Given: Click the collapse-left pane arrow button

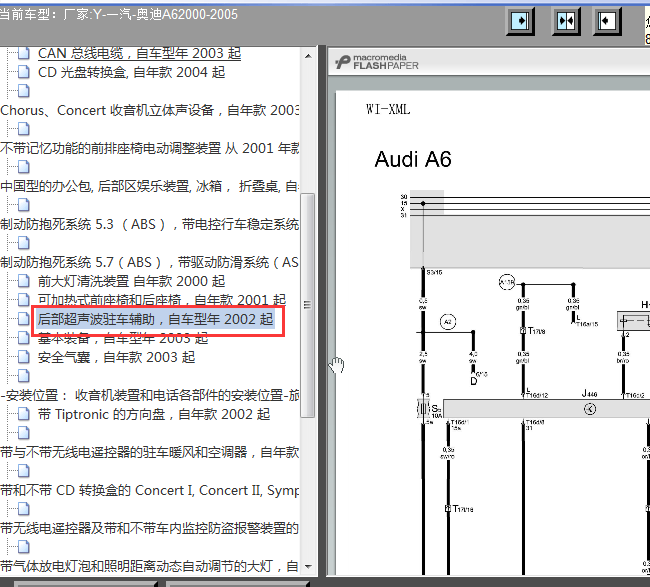Looking at the screenshot, I should coord(607,21).
